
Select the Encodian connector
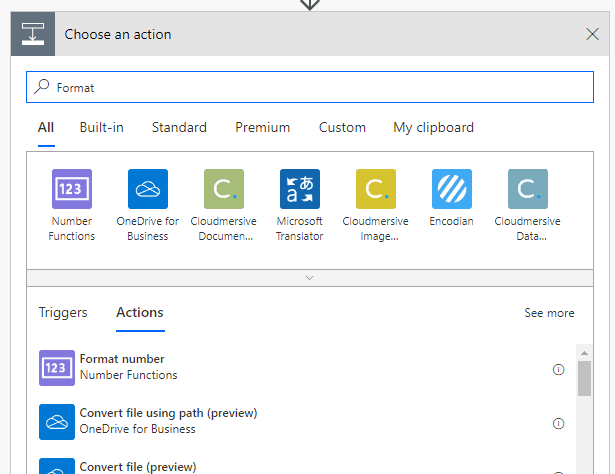pos(452,189)
